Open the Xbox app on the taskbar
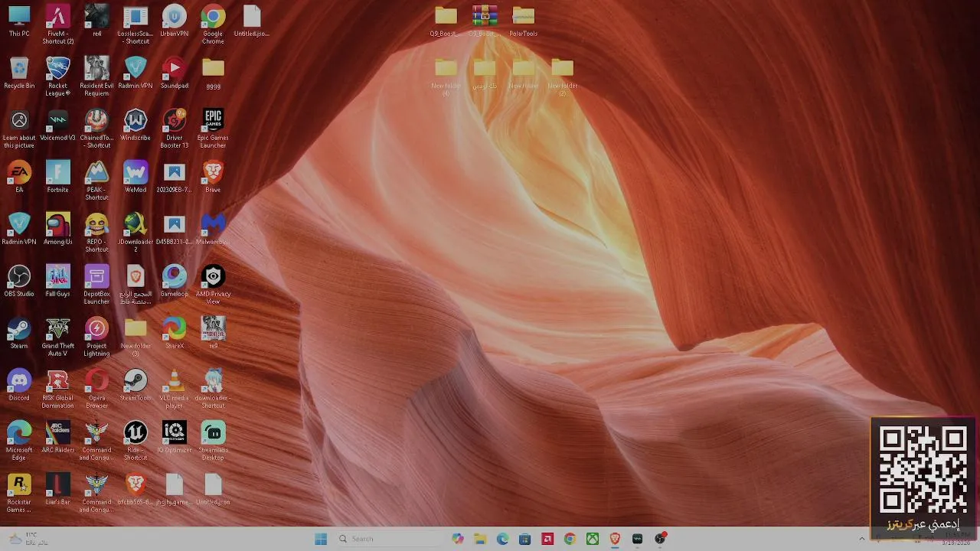Image resolution: width=980 pixels, height=551 pixels. 593,539
